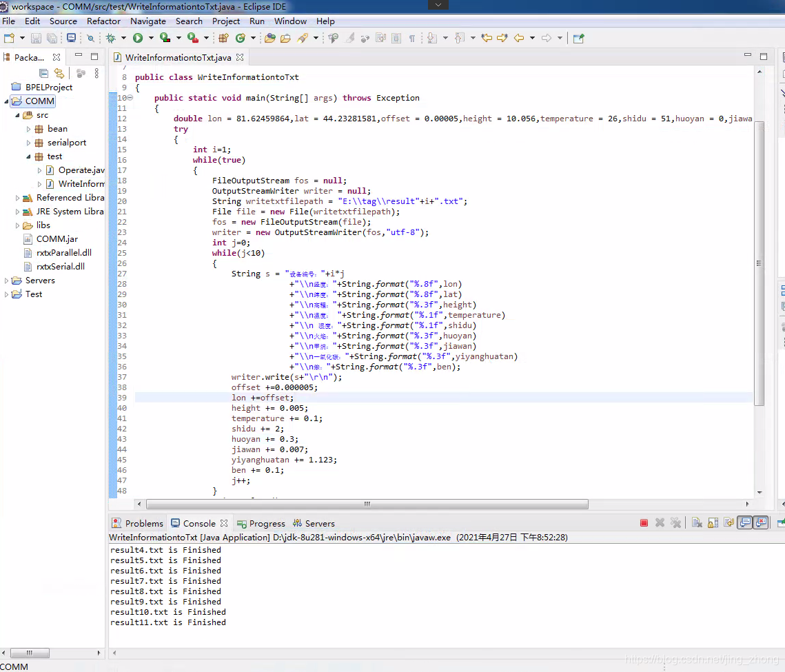
Task: Terminate the running program with red square
Action: click(x=644, y=522)
